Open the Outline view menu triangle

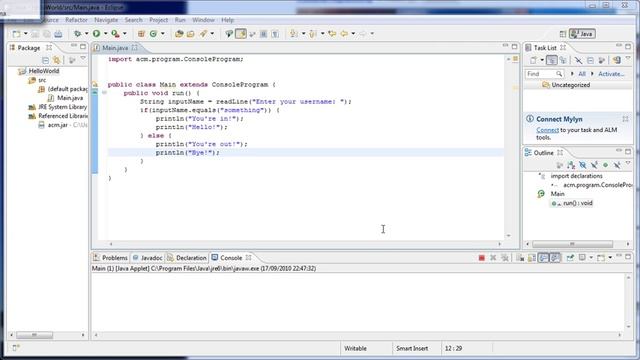pos(628,164)
